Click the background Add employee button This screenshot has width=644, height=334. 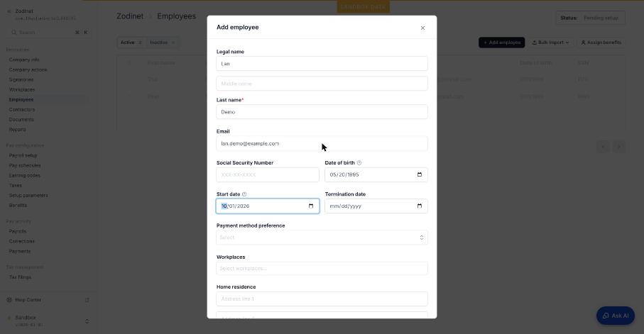[x=501, y=43]
